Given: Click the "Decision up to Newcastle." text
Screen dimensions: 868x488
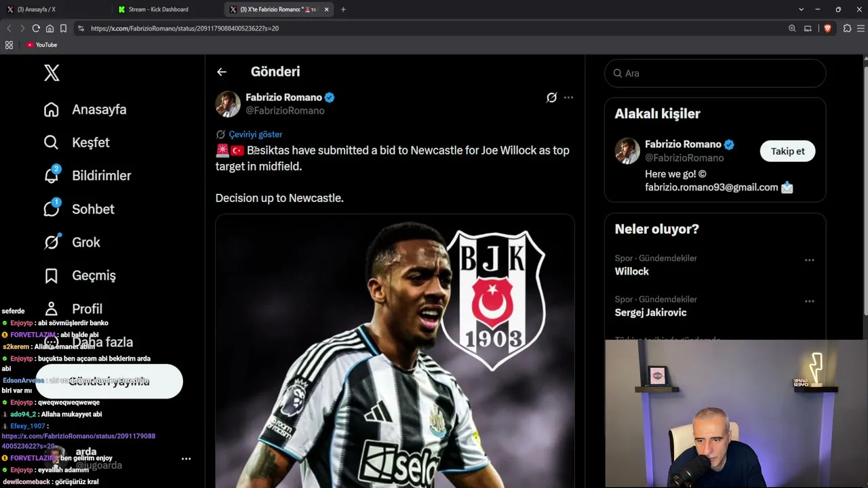Looking at the screenshot, I should point(279,198).
